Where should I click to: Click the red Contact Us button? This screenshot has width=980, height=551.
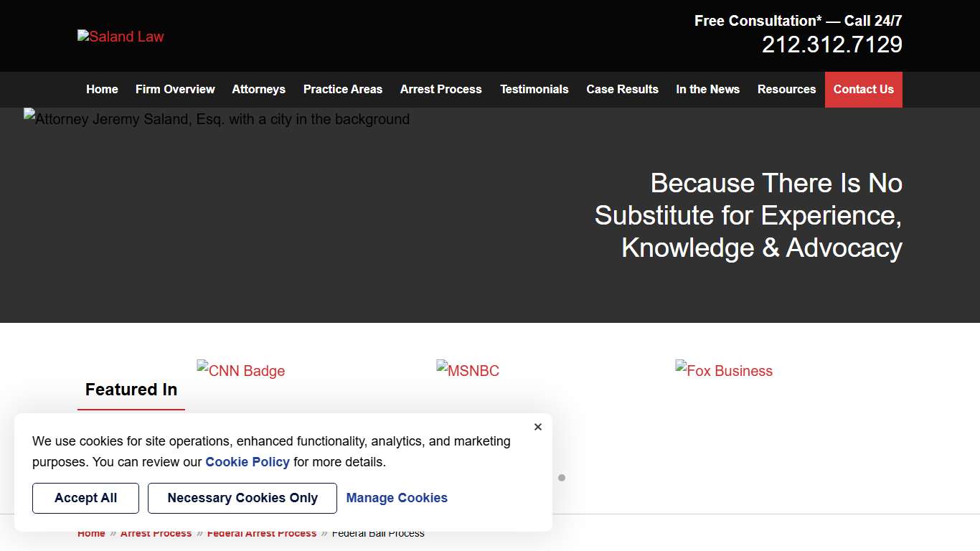tap(863, 90)
